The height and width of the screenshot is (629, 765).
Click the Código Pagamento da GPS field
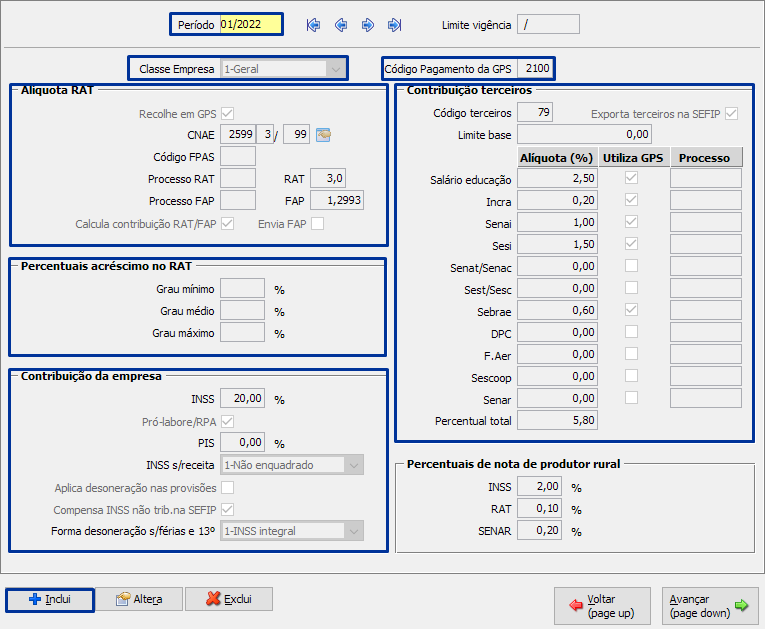[x=536, y=69]
